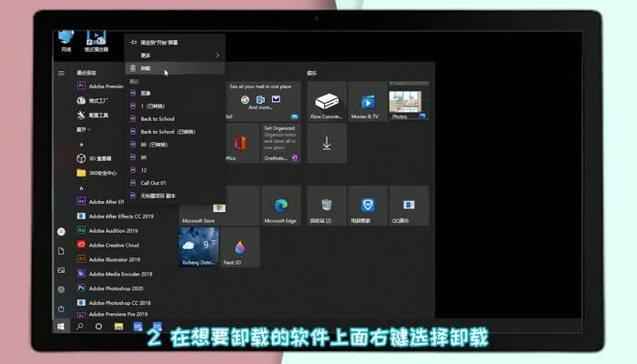The width and height of the screenshot is (637, 364).
Task: Open Documents from Start sidebar
Action: (61, 251)
